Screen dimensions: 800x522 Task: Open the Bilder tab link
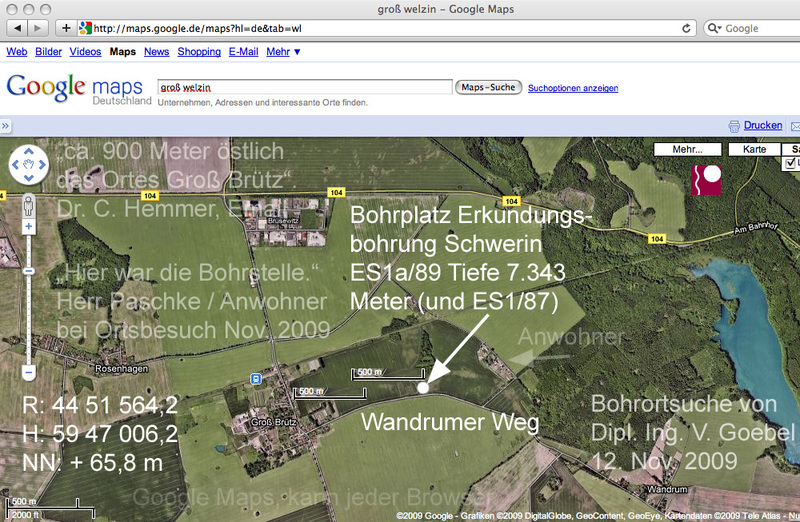46,51
